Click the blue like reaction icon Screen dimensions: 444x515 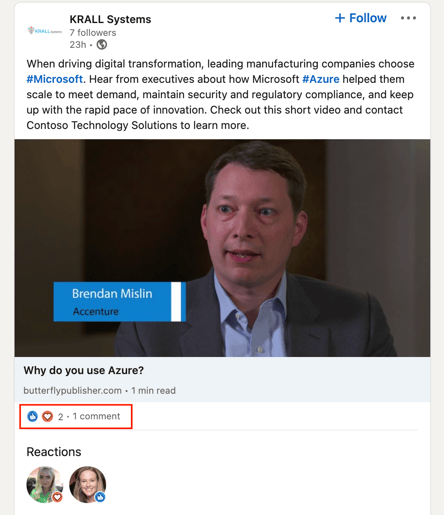[x=32, y=416]
